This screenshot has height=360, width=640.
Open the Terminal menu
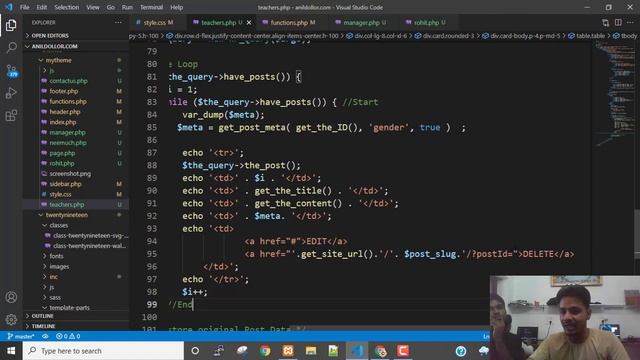[151, 7]
